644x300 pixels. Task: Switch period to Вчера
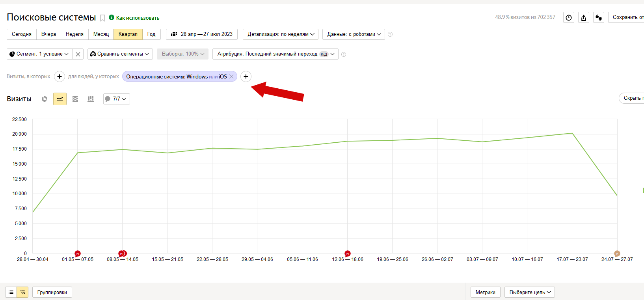(x=49, y=34)
